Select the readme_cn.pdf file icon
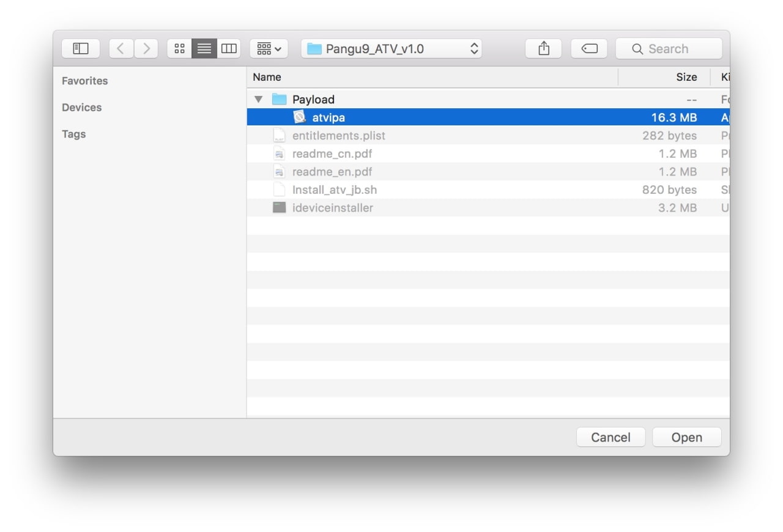The width and height of the screenshot is (783, 532). [x=280, y=153]
